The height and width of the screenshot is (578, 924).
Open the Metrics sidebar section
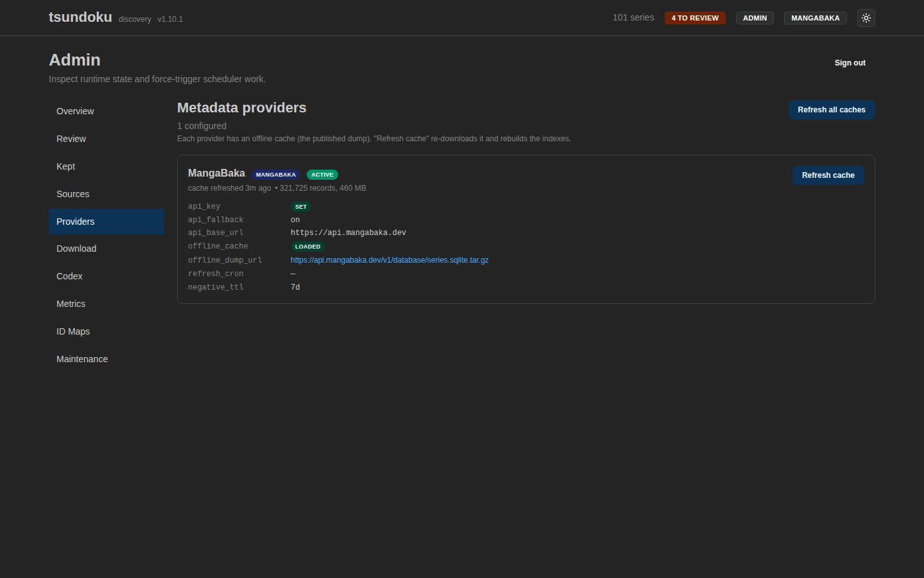107,304
